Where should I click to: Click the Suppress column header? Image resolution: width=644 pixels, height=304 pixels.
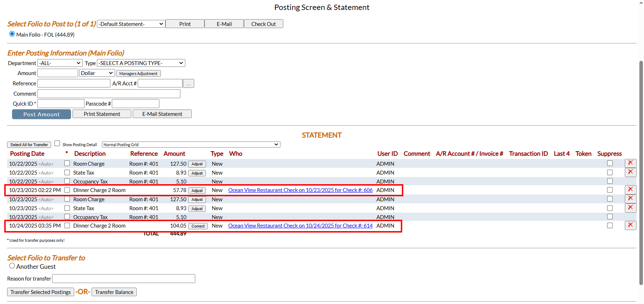[609, 154]
